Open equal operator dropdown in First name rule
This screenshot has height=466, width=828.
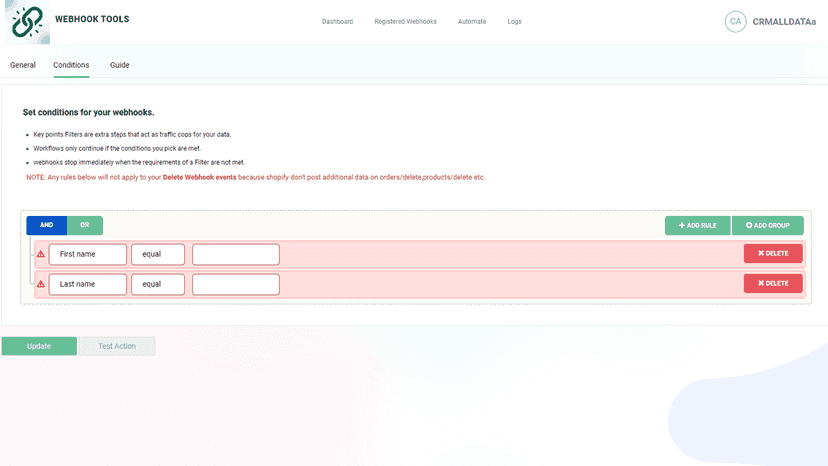[158, 254]
